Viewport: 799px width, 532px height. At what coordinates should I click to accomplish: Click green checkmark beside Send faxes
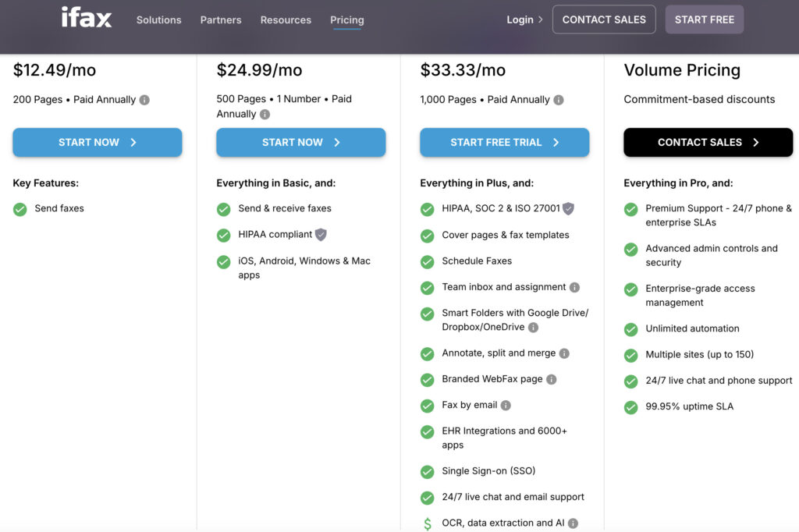pyautogui.click(x=20, y=209)
